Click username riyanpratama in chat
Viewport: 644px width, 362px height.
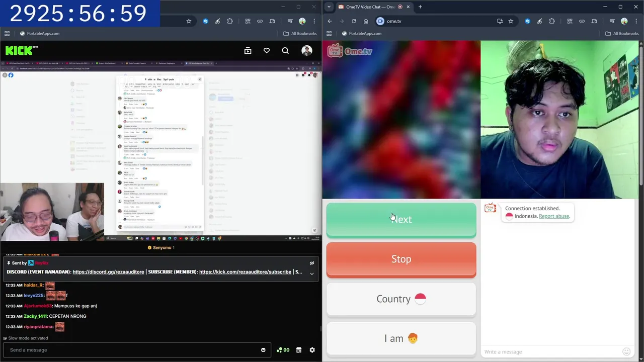38,327
